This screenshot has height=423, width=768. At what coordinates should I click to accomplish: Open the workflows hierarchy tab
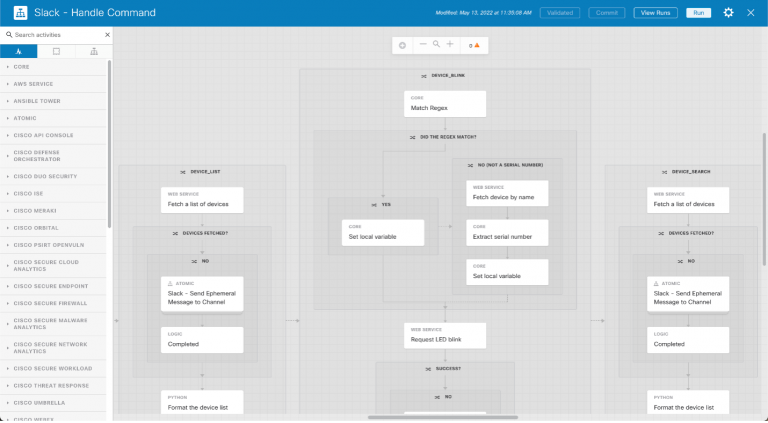pyautogui.click(x=94, y=51)
